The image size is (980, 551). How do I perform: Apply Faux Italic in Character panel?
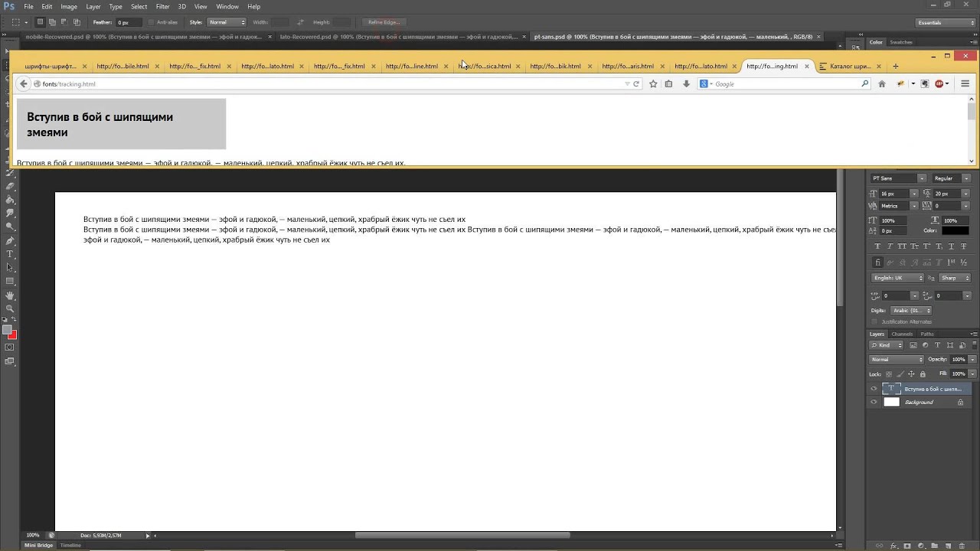[x=890, y=246]
